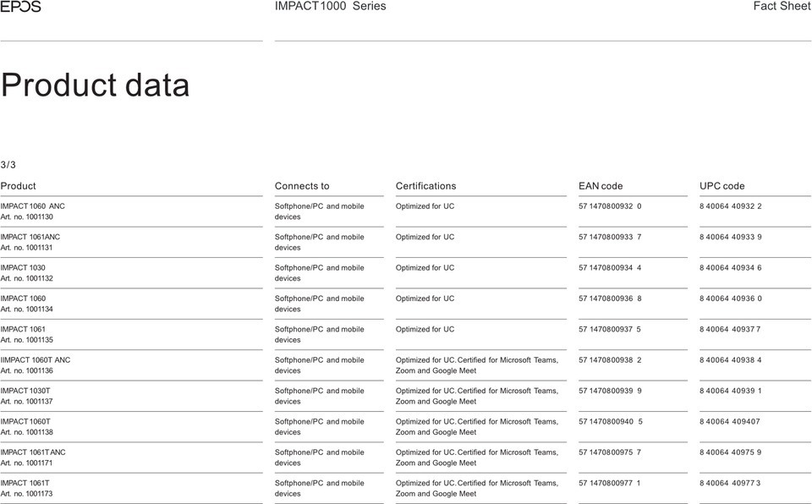Click the EAN code column header
Viewport: 812px width, 504px height.
tap(601, 186)
